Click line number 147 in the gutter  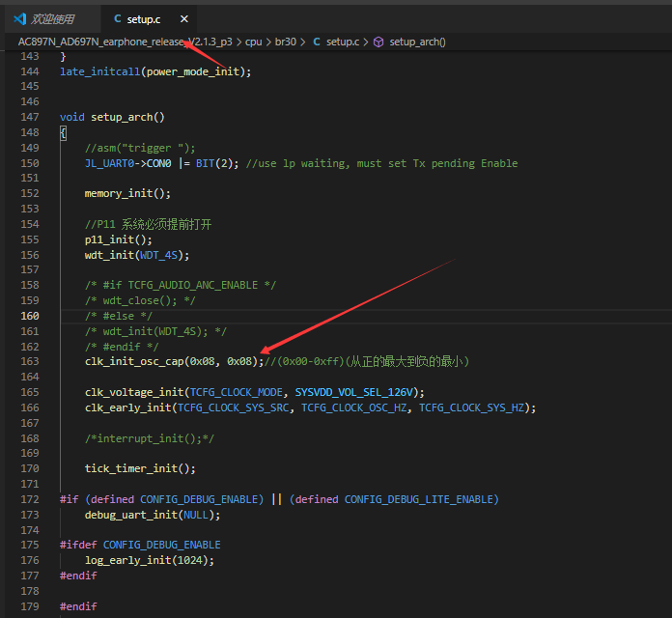point(30,117)
